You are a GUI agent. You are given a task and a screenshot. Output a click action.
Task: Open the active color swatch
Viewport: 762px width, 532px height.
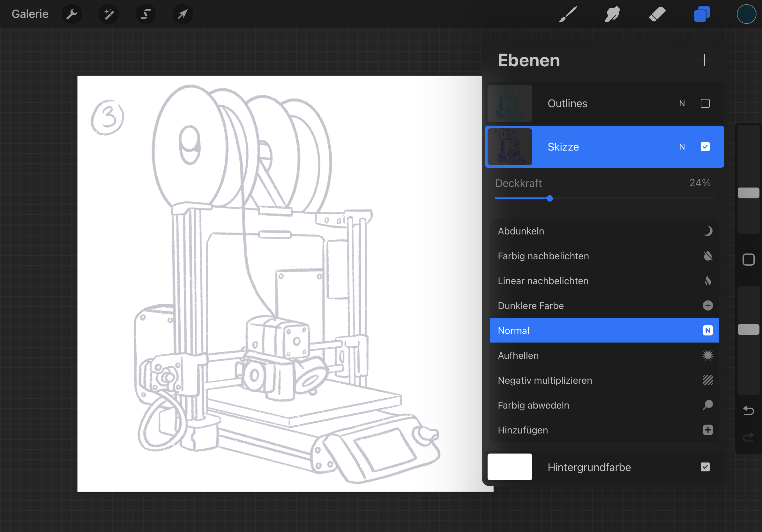click(x=746, y=14)
